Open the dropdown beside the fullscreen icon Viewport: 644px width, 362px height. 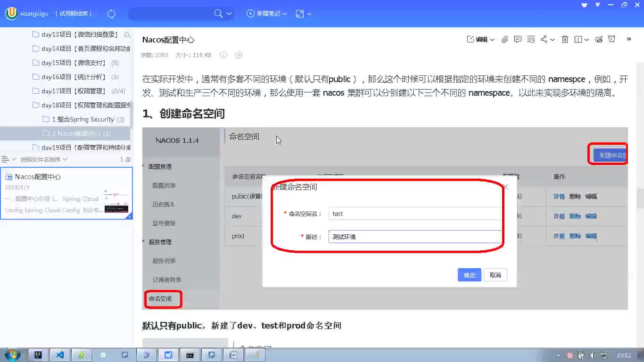pyautogui.click(x=309, y=14)
